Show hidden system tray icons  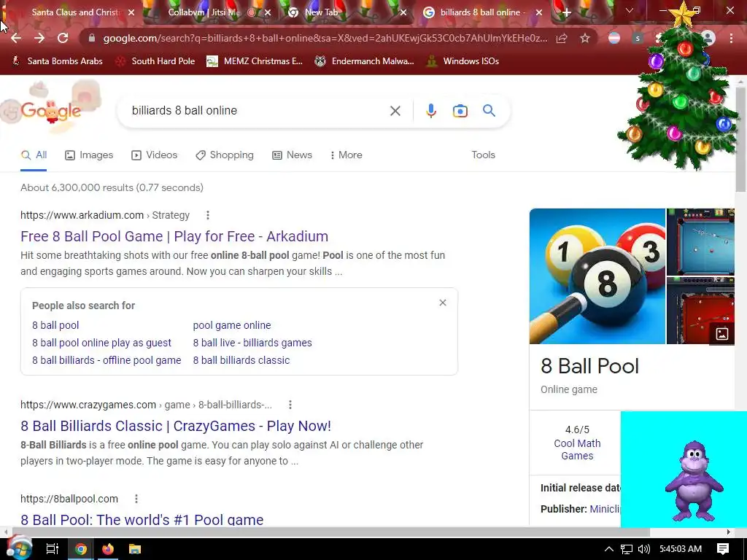coord(609,549)
